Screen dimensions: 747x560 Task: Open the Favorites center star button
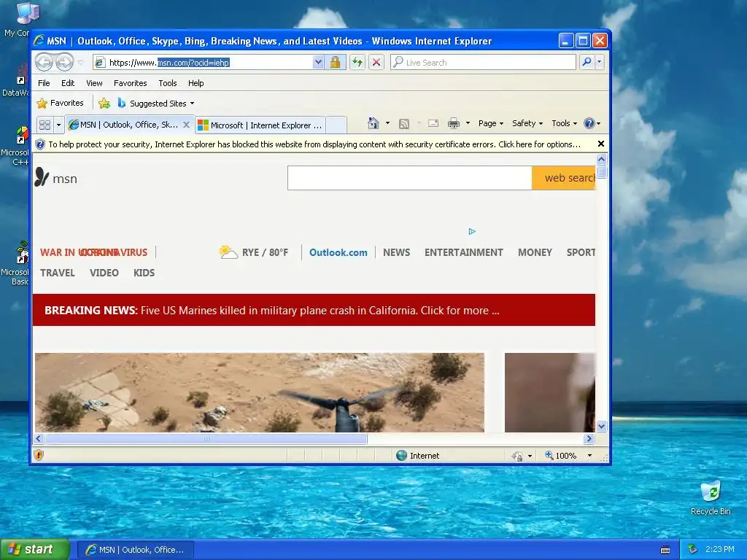pos(60,103)
